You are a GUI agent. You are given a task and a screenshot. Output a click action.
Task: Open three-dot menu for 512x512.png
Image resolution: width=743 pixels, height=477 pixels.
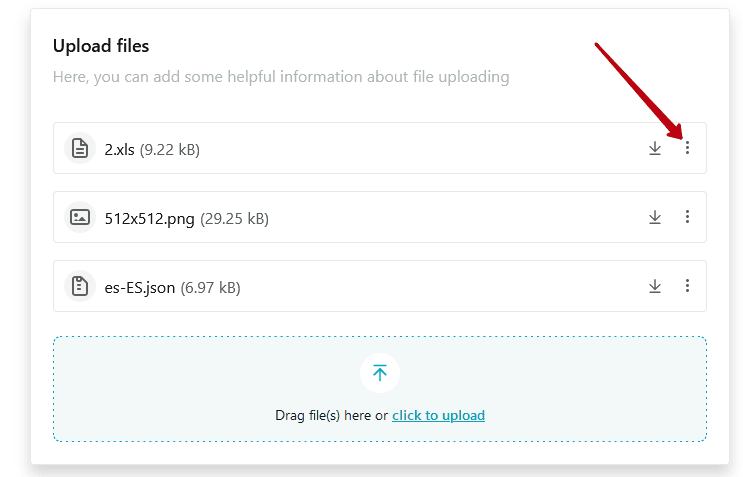point(687,217)
